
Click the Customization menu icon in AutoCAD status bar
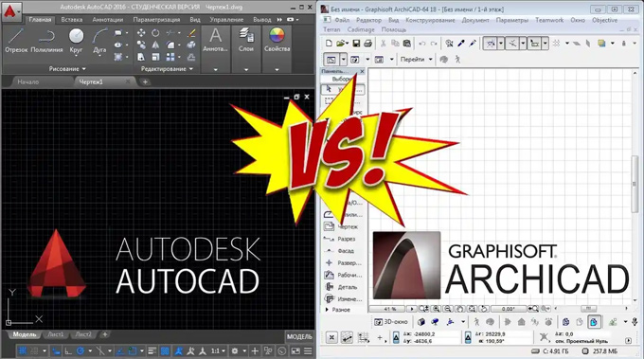pos(308,350)
